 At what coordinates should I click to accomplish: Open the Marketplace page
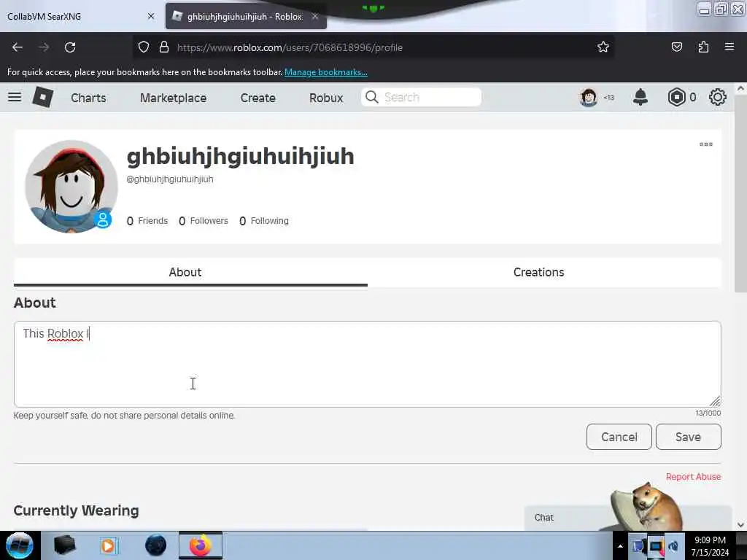point(174,98)
